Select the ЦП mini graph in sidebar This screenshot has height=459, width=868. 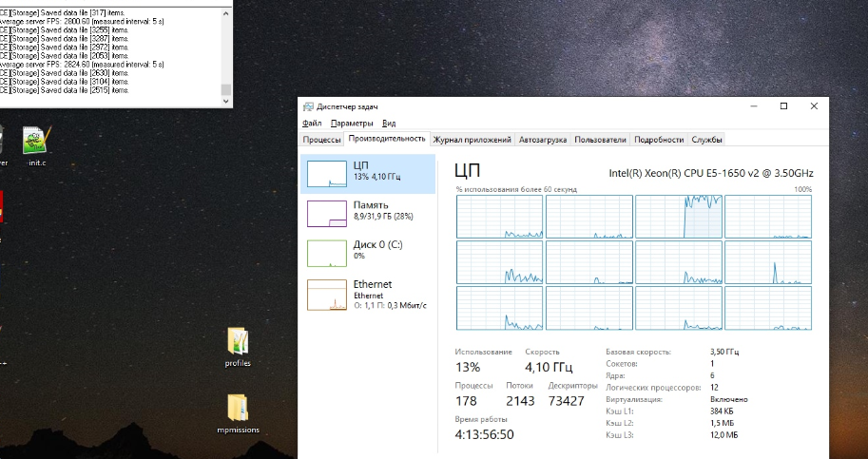[327, 174]
